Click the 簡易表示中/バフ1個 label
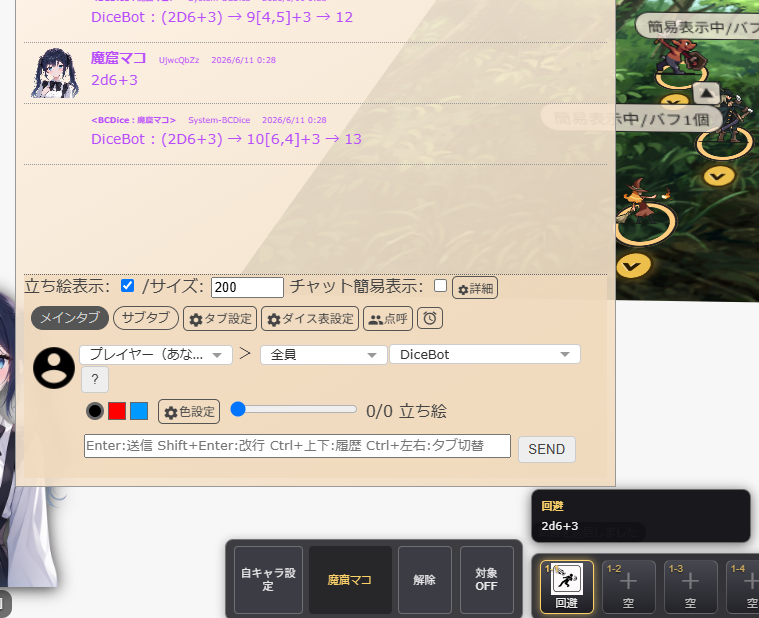The width and height of the screenshot is (759, 618). point(632,118)
